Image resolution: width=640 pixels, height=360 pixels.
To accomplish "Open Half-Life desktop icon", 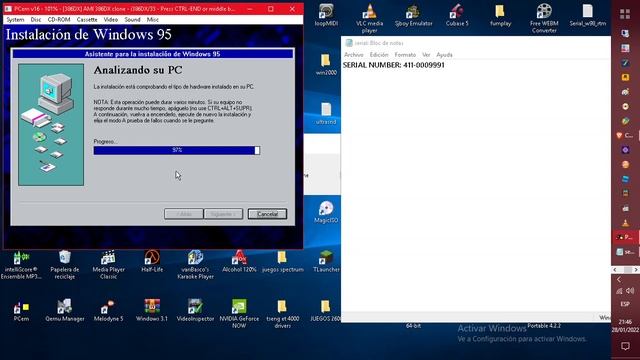I will tap(152, 261).
